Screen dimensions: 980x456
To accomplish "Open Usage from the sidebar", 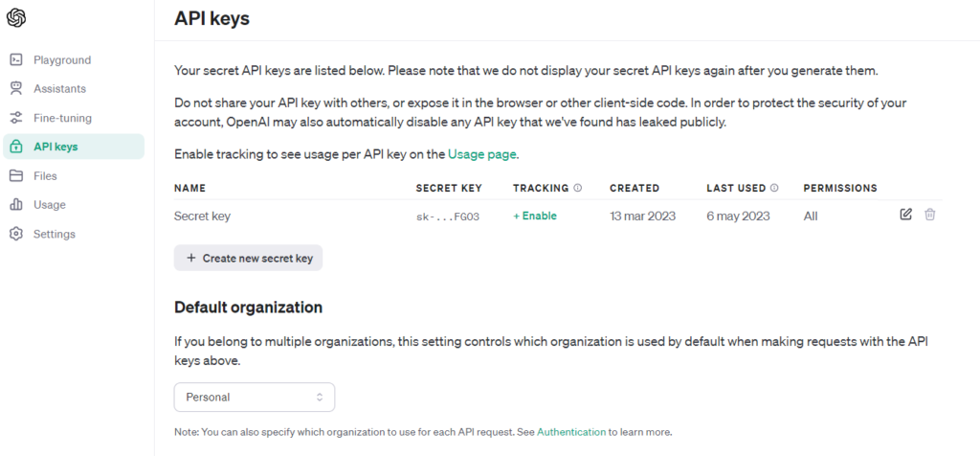I will coord(49,205).
